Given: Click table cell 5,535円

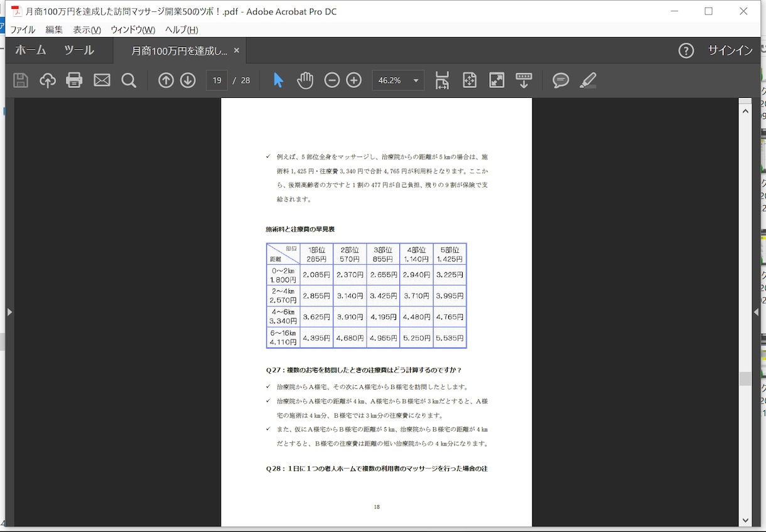Looking at the screenshot, I should pos(450,338).
